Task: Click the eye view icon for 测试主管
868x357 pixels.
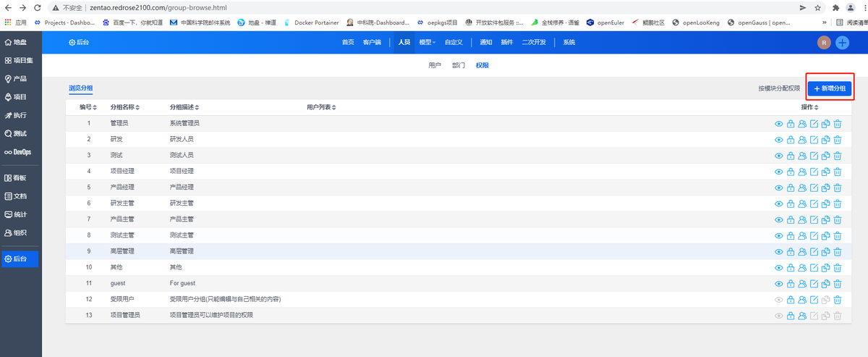Action: [x=779, y=235]
